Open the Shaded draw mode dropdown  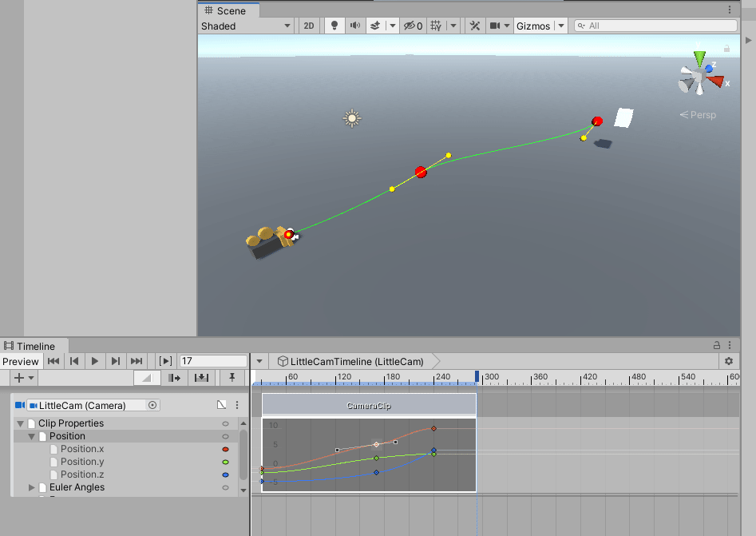point(246,26)
